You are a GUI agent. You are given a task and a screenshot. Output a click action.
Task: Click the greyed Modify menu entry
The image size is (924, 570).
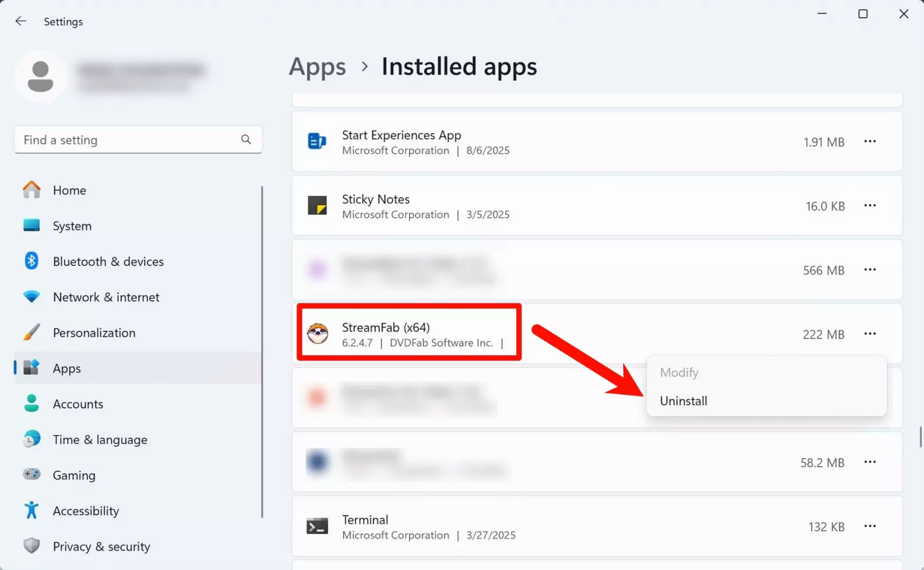pos(766,372)
